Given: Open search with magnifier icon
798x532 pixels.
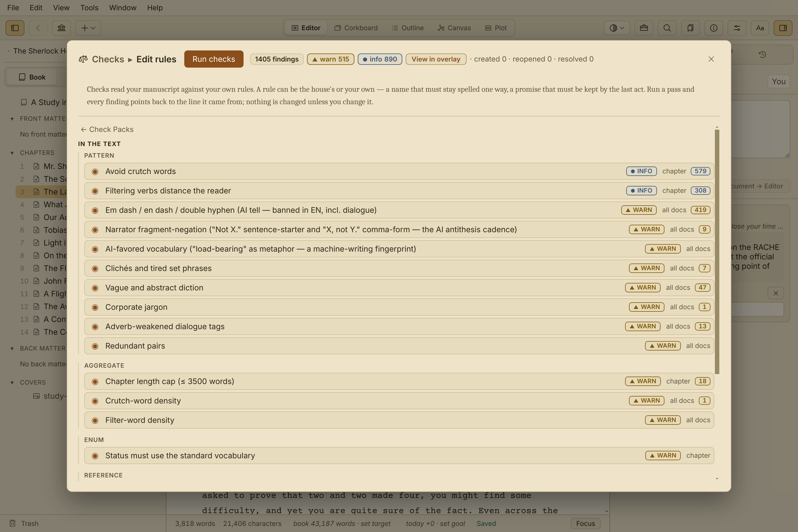Looking at the screenshot, I should click(667, 28).
